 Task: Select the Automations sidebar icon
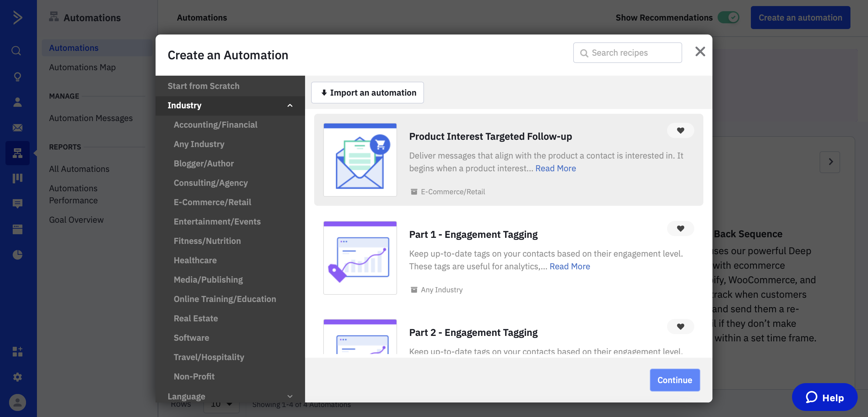pos(17,153)
